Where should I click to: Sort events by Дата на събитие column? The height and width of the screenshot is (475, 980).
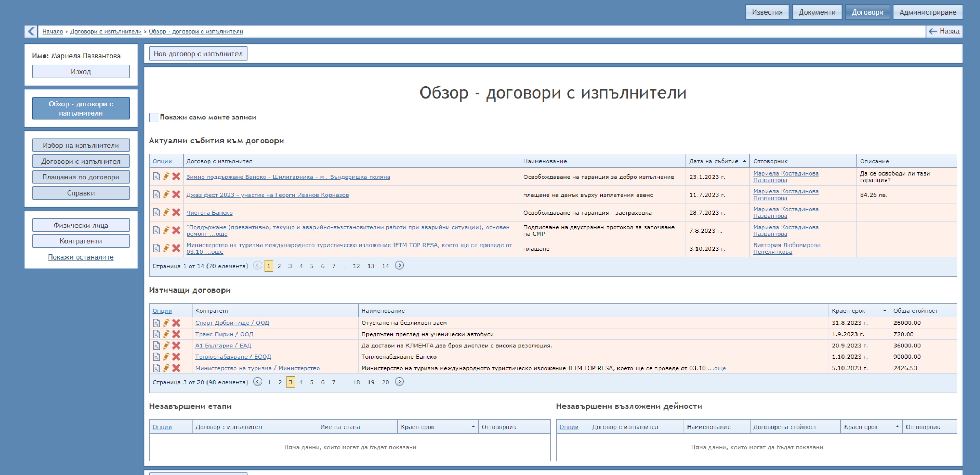coord(717,161)
